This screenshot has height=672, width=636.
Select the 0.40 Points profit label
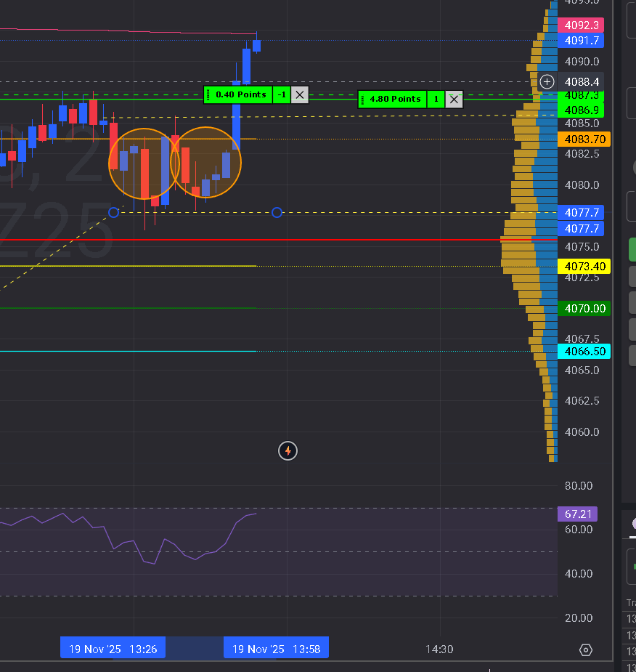click(238, 94)
